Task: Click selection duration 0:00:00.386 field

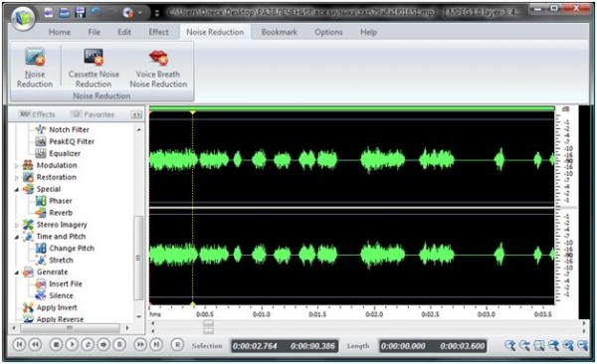Action: pyautogui.click(x=312, y=346)
